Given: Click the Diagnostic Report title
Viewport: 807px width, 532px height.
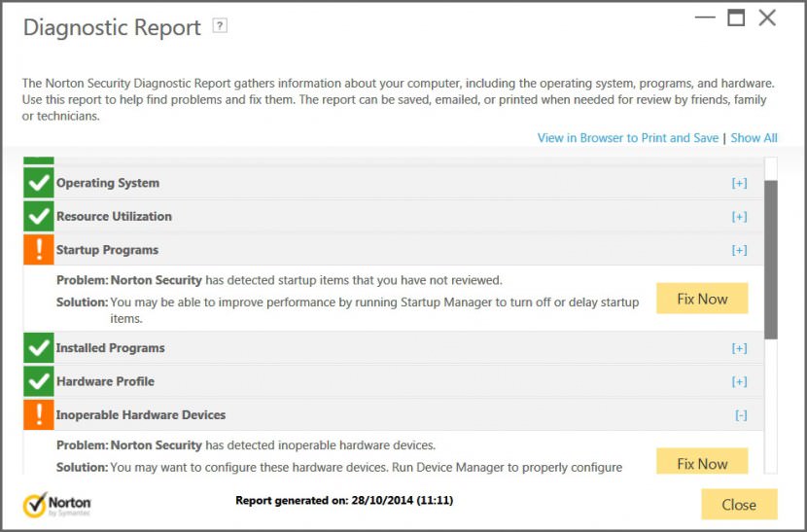Looking at the screenshot, I should [x=112, y=27].
